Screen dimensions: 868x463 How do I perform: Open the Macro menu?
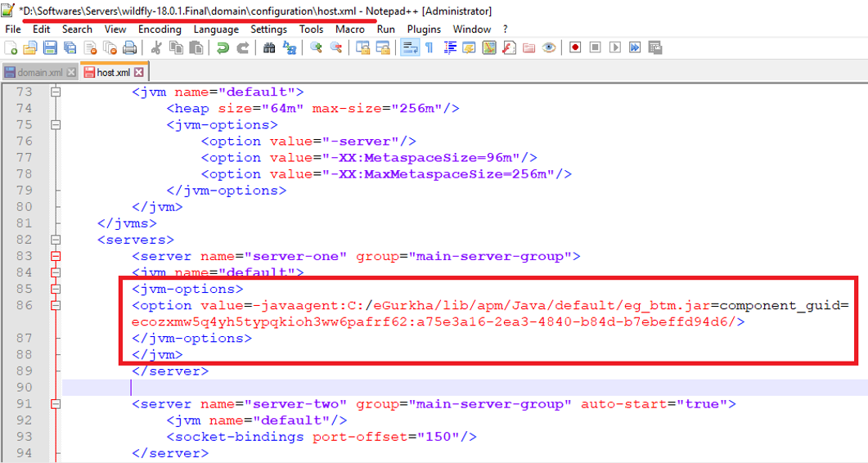pos(350,29)
